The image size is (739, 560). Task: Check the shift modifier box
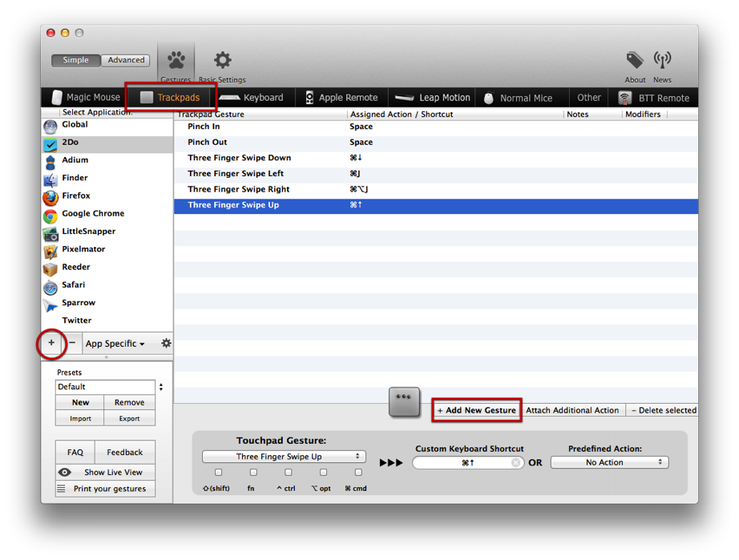pos(217,472)
